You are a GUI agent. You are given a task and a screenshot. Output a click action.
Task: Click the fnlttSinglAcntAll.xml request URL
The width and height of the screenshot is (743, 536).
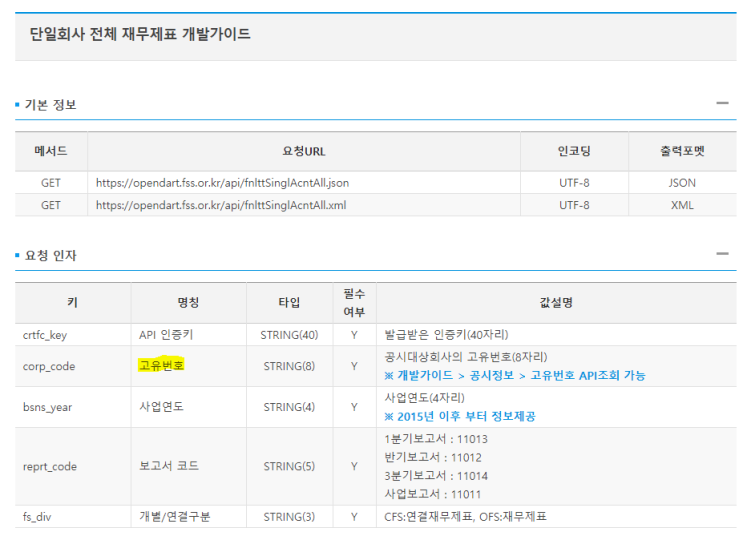coord(221,205)
